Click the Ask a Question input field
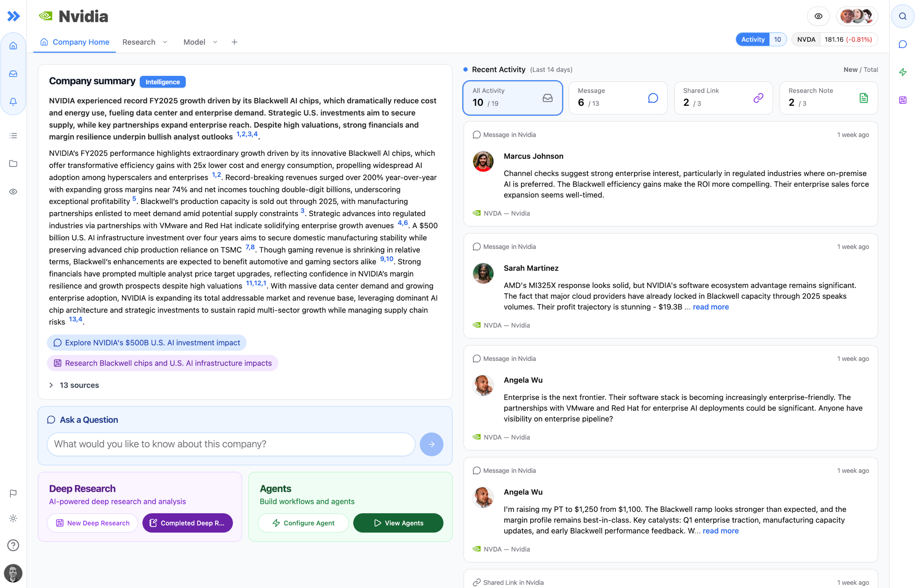 (x=231, y=444)
